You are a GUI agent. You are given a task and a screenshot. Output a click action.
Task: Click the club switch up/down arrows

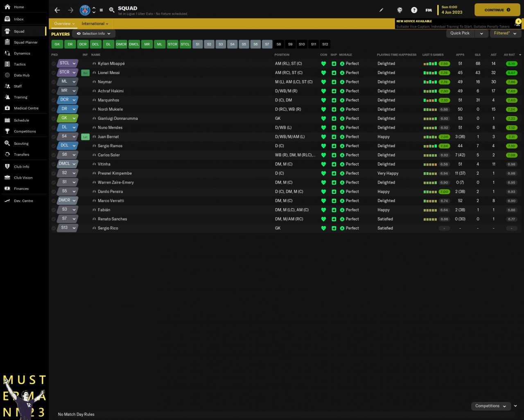(94, 10)
